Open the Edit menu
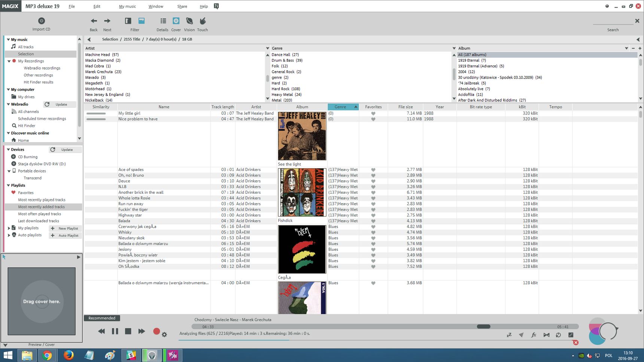Viewport: 644px width, 362px height. 97,6
